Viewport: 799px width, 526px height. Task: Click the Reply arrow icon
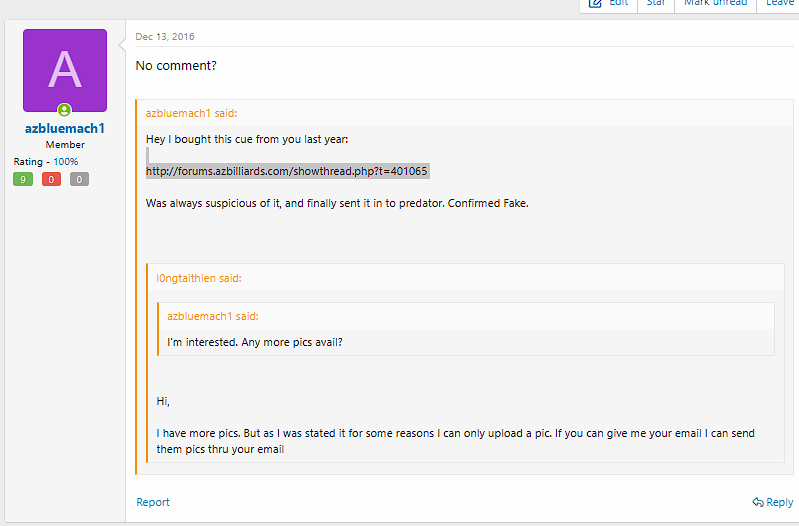[758, 502]
